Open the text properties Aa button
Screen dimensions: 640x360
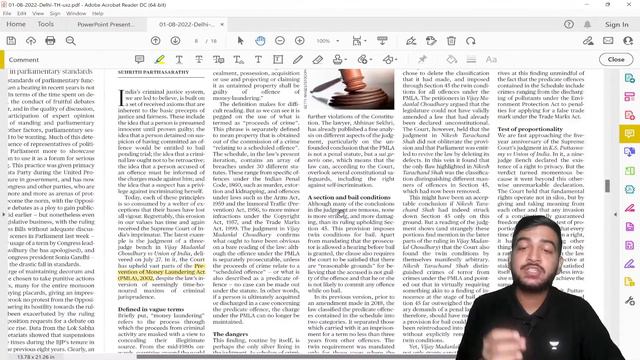click(491, 60)
